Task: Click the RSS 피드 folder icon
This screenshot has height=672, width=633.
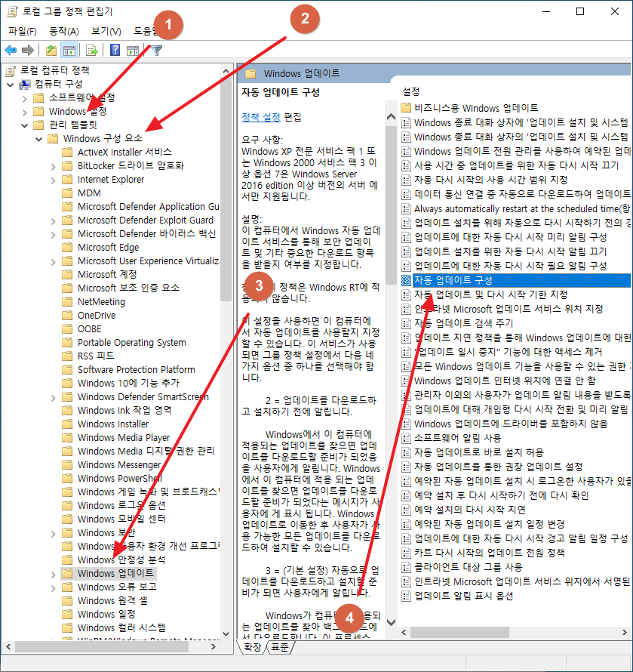Action: pos(67,356)
